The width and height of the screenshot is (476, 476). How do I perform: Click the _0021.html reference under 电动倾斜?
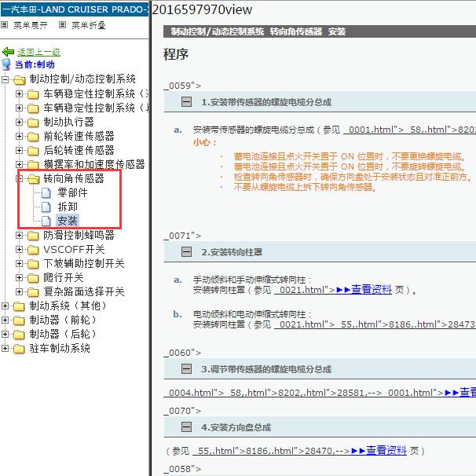[304, 324]
